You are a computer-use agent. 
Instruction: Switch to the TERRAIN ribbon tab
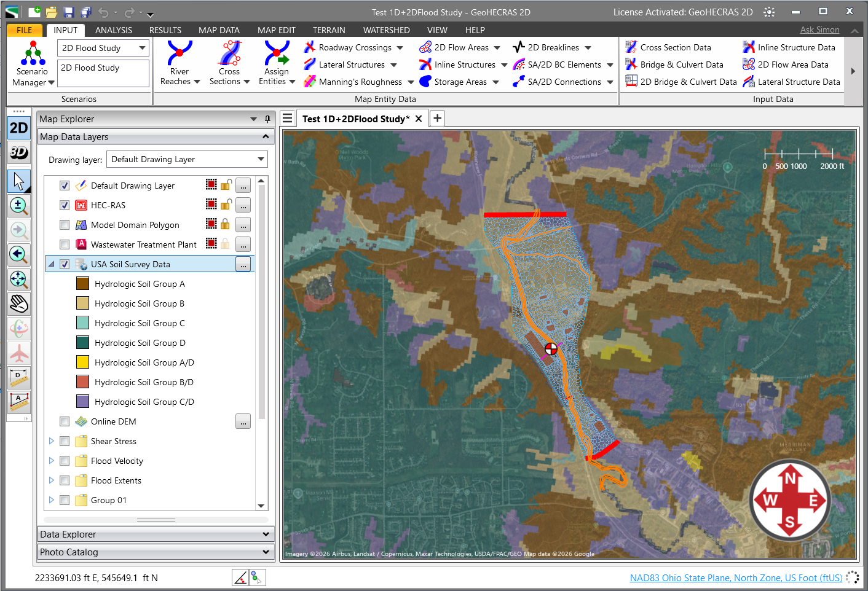point(329,30)
